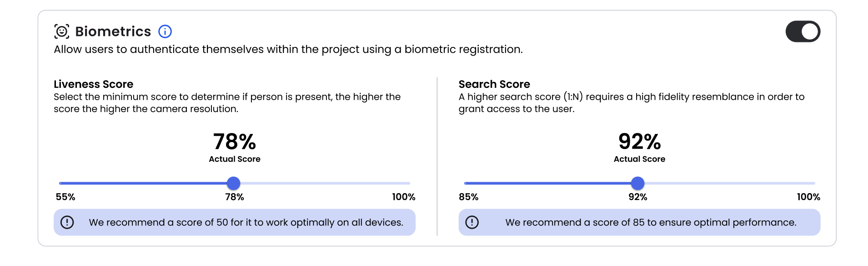Set Liveness slider to the 100% end
The height and width of the screenshot is (266, 868).
409,183
